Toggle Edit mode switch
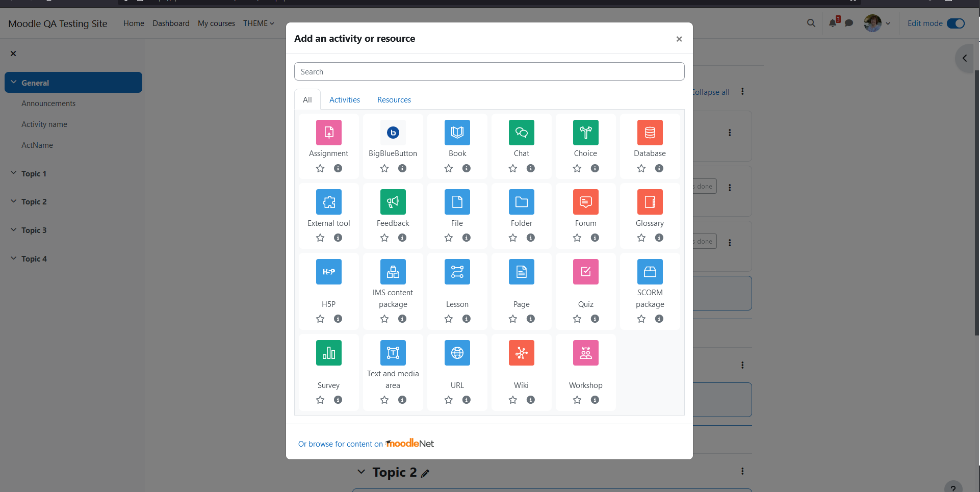This screenshot has height=492, width=980. coord(956,23)
